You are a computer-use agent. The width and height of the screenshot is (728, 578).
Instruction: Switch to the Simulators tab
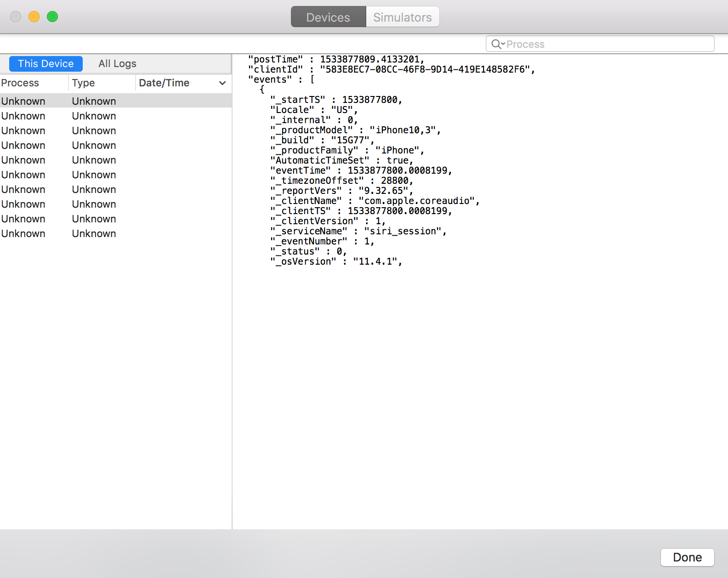403,17
